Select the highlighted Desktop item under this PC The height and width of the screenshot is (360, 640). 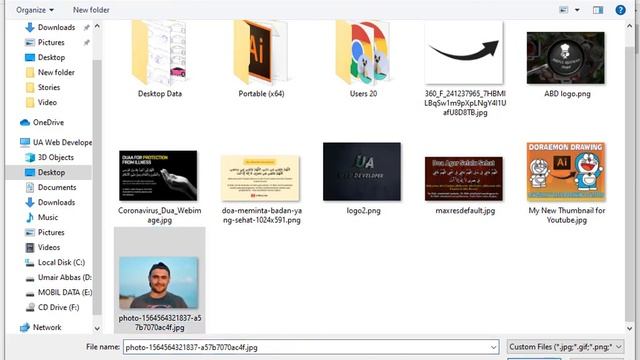coord(49,172)
